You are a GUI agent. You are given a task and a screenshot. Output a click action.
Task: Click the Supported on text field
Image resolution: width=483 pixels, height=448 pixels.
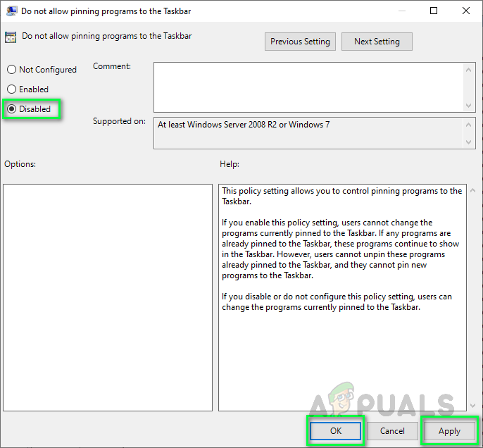click(308, 133)
